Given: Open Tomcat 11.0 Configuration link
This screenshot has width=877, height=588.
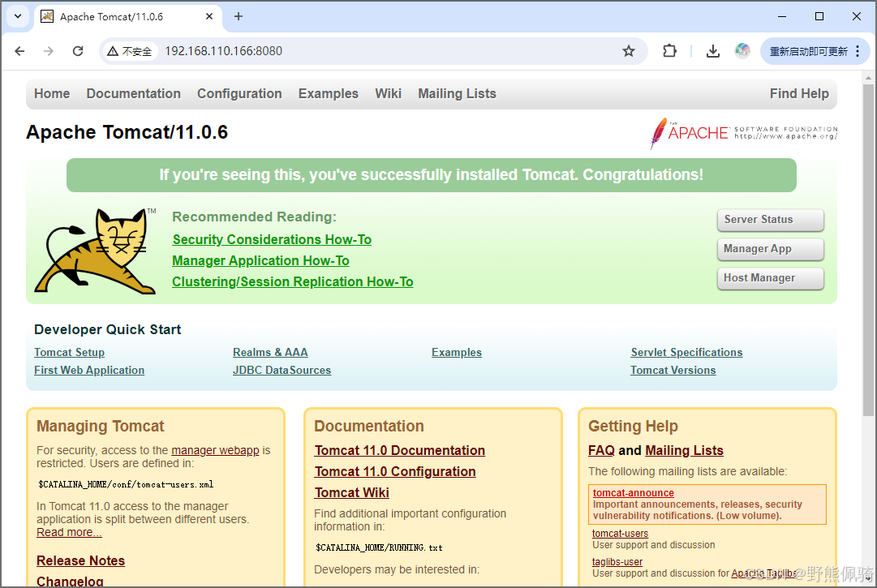Looking at the screenshot, I should tap(395, 472).
